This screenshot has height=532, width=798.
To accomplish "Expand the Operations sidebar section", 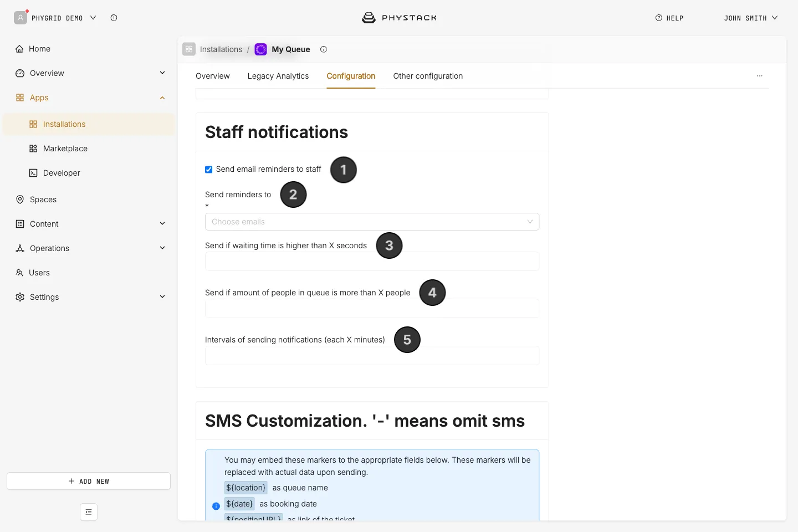I will [162, 248].
